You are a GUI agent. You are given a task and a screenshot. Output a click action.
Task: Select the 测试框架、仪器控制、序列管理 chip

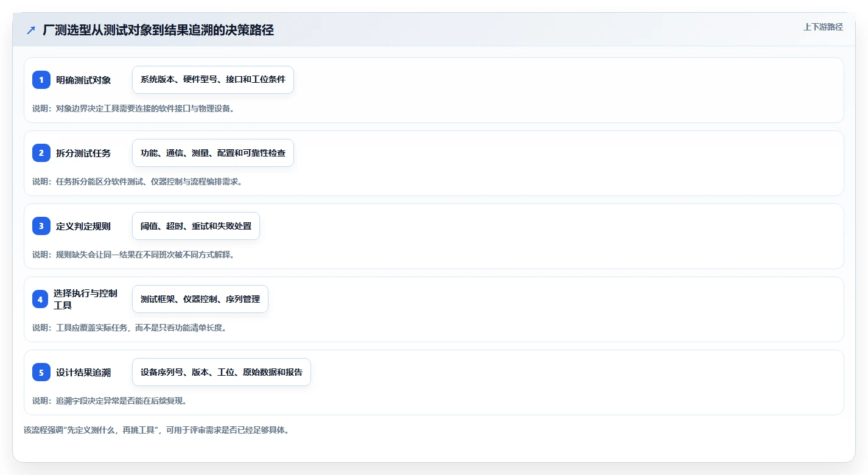200,299
